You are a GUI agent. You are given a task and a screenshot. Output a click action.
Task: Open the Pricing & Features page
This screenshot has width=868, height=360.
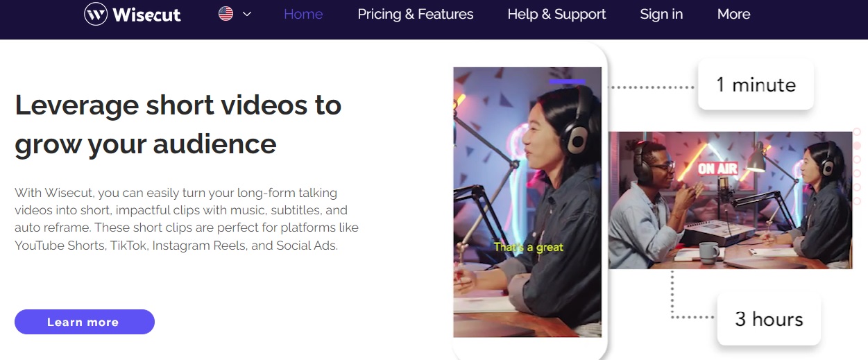(x=416, y=14)
